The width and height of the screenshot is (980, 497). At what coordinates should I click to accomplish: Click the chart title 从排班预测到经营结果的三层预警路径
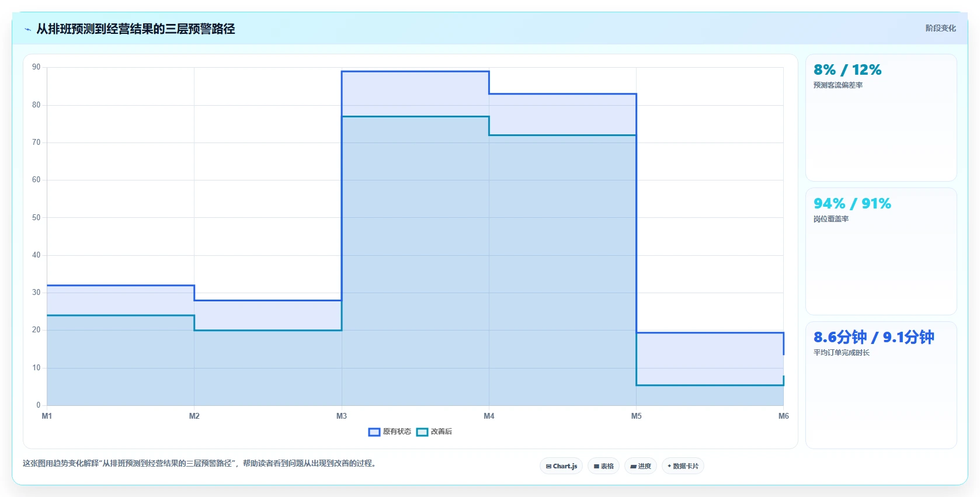(x=135, y=29)
